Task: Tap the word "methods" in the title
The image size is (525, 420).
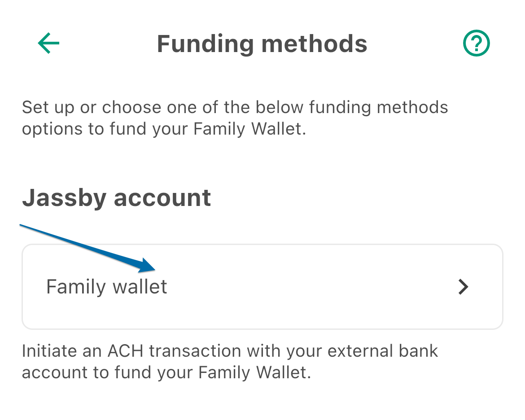Action: (x=315, y=44)
